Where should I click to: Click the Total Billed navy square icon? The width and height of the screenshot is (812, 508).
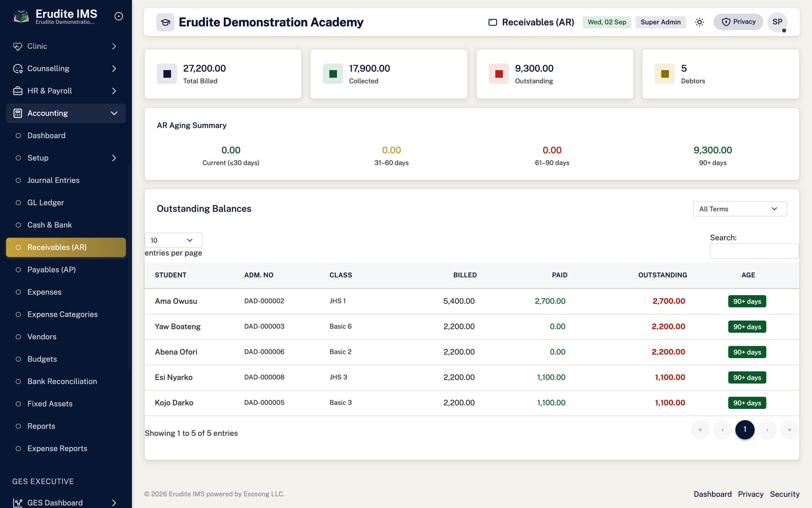click(167, 74)
